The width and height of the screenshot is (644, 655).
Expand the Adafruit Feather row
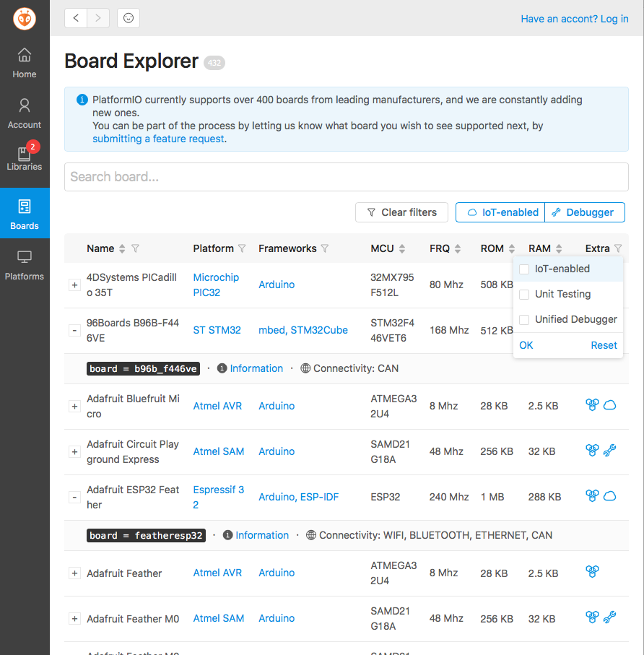coord(75,573)
